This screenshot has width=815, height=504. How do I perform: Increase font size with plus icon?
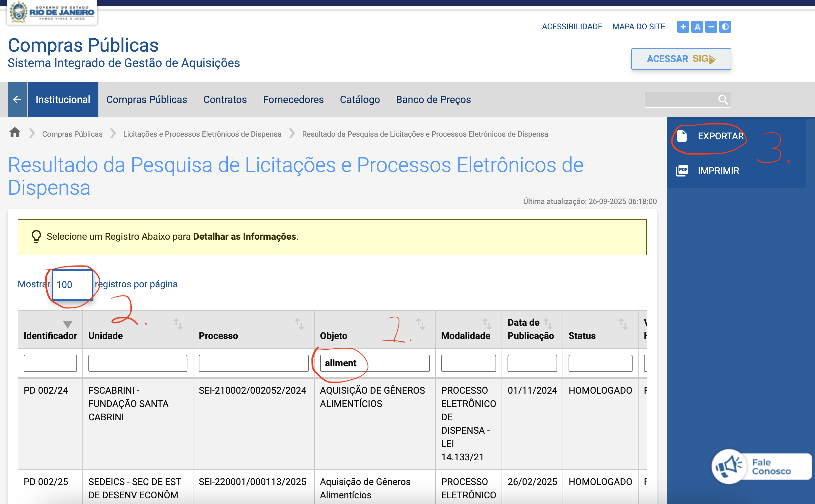[683, 27]
